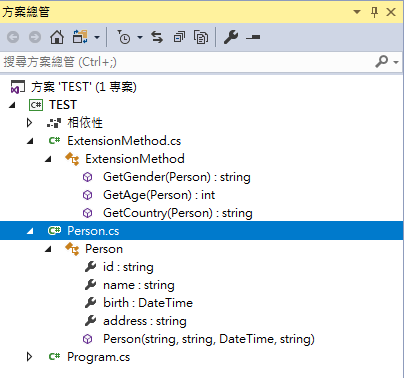Select the TEST project name
404x378 pixels.
coord(63,105)
